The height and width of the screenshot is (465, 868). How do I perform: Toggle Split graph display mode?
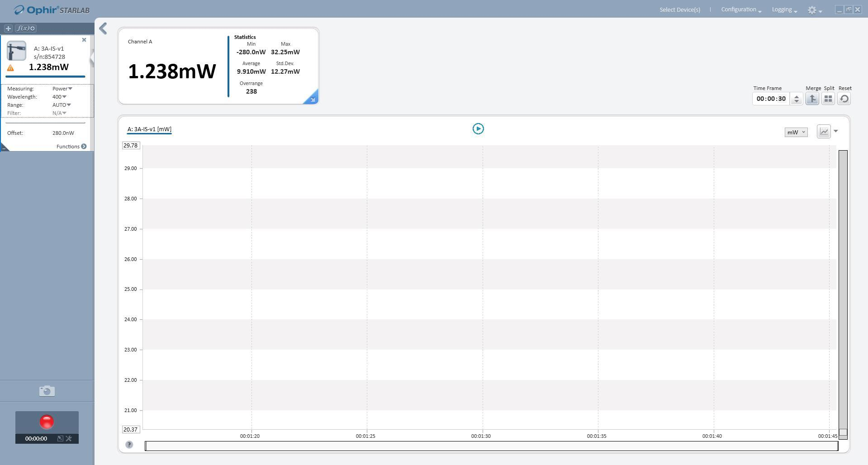coord(828,99)
